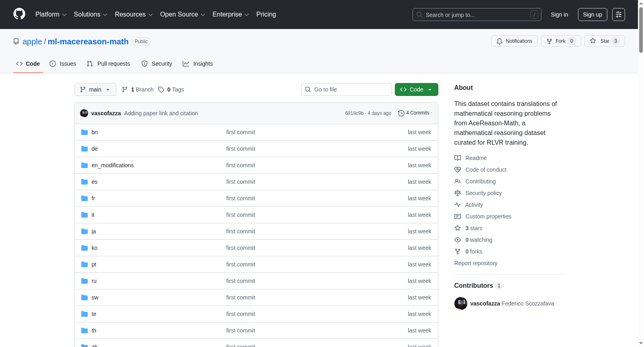Expand the Open Source menu

[x=183, y=15]
